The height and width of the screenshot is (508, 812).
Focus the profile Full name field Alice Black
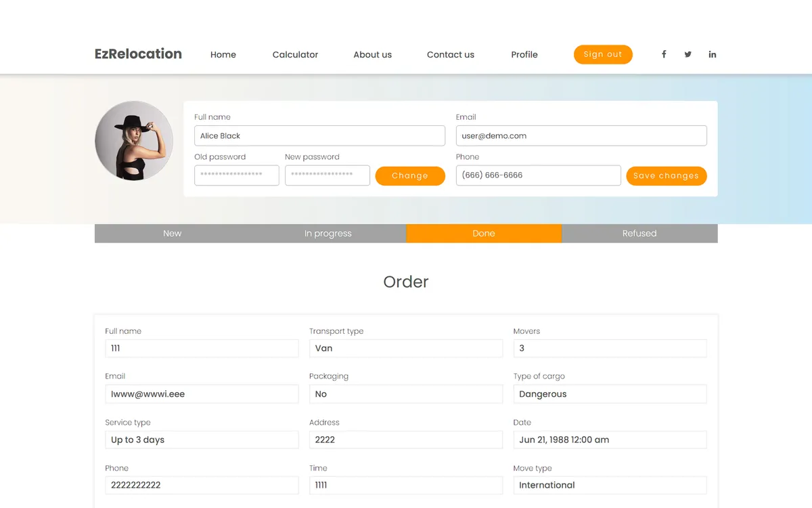(x=319, y=135)
